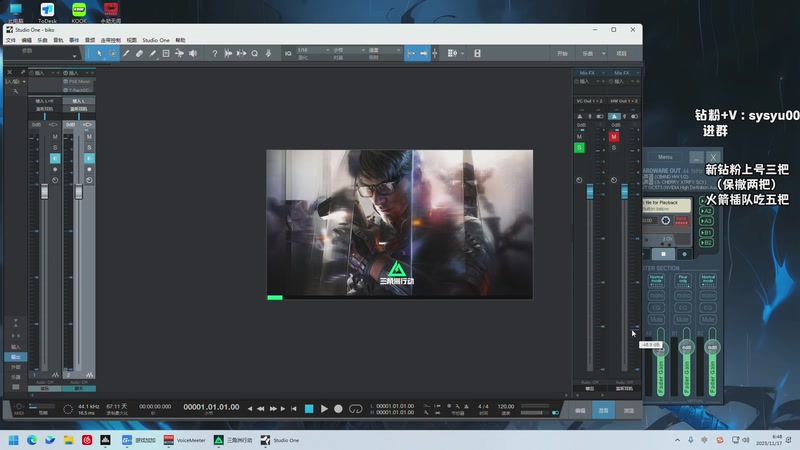This screenshot has width=800, height=450.
Task: Open VoiceMeeter from the Windows taskbar
Action: click(x=184, y=440)
